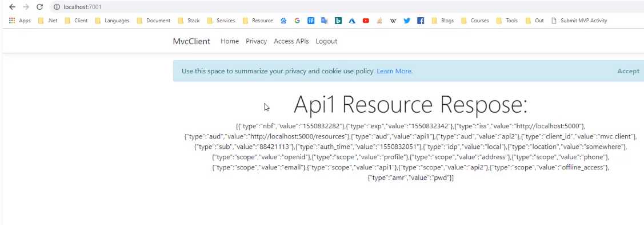644x225 pixels.
Task: Open the .Net bookmarks folder
Action: [47, 21]
